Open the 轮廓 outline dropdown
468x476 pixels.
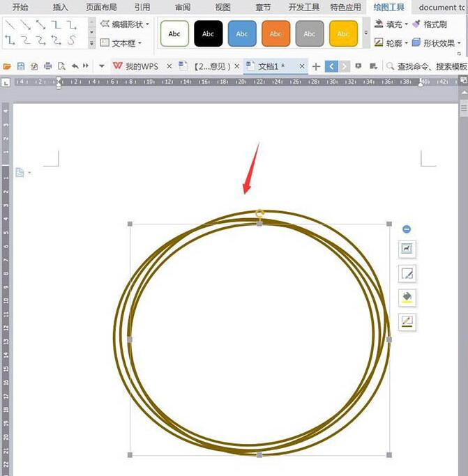(391, 43)
